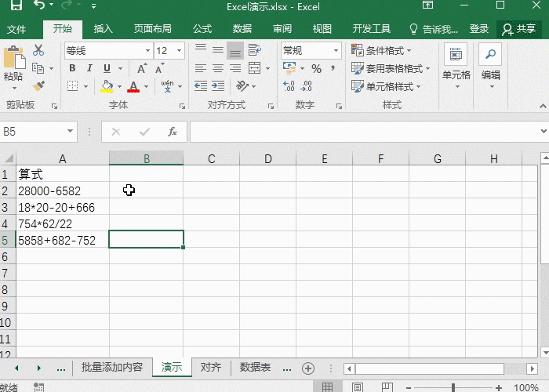Increase indent icon
Screen dimensions: 549x392
218,85
